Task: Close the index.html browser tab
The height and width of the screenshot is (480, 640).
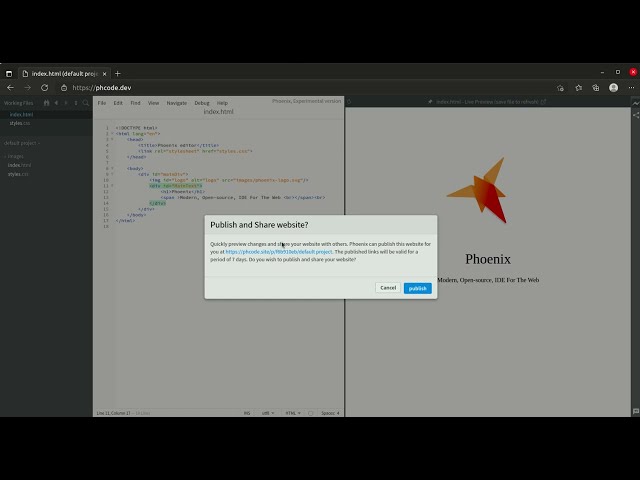Action: point(104,74)
